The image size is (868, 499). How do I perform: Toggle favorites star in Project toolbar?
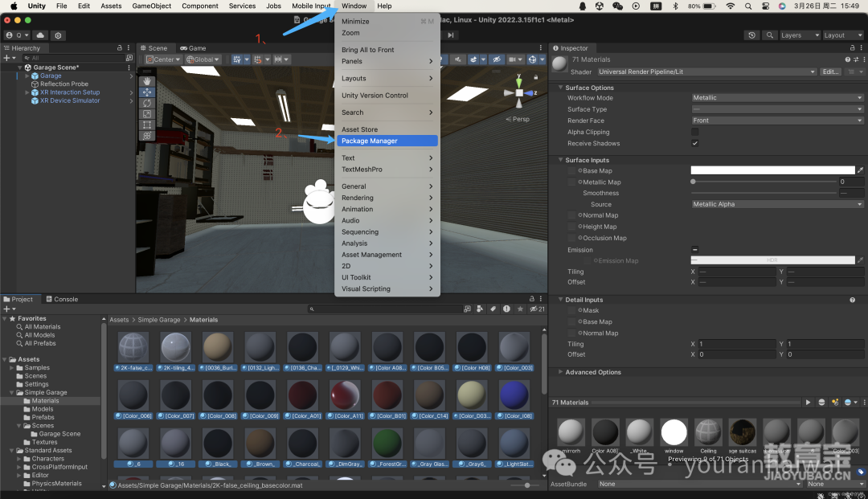(520, 309)
